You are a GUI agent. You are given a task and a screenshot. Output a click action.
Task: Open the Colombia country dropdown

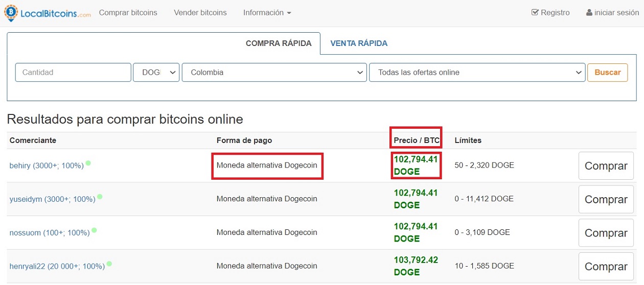274,73
